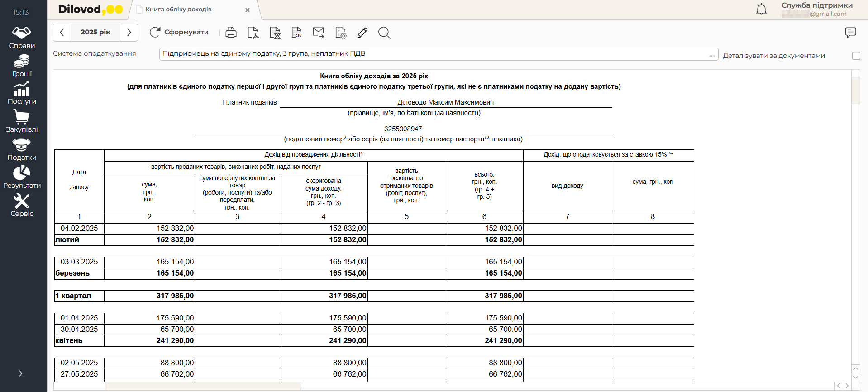The height and width of the screenshot is (392, 868).
Task: Export the report to PDF
Action: click(253, 33)
